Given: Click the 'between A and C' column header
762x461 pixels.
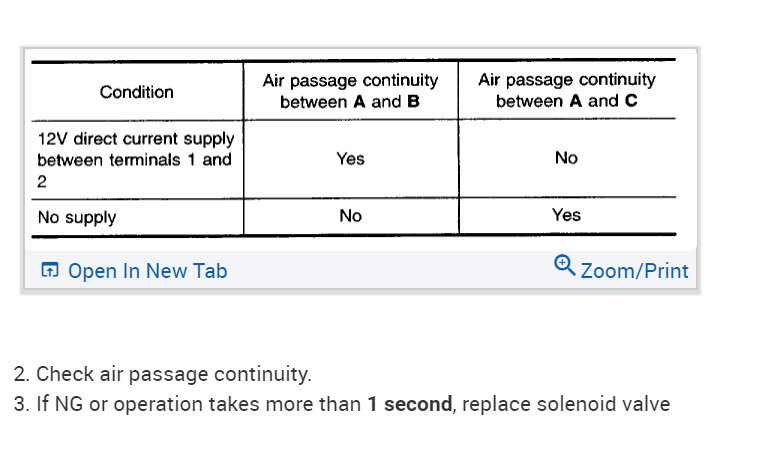Looking at the screenshot, I should click(x=566, y=90).
